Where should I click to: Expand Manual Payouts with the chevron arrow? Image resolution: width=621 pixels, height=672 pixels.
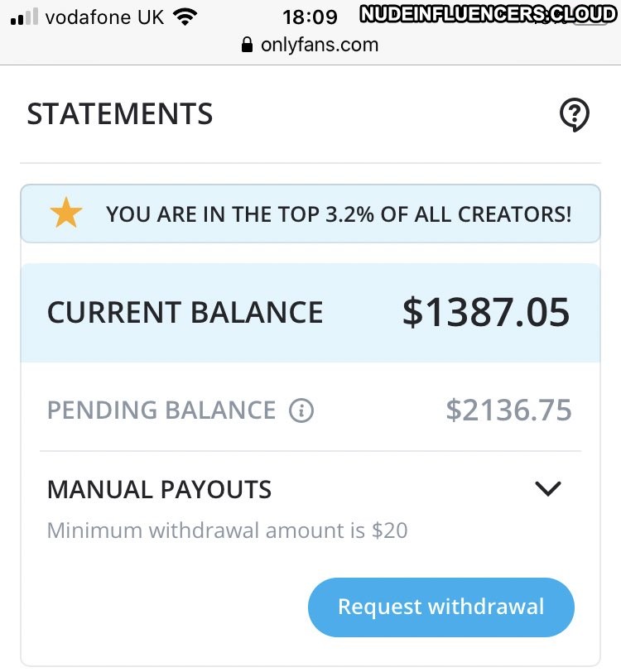click(548, 488)
